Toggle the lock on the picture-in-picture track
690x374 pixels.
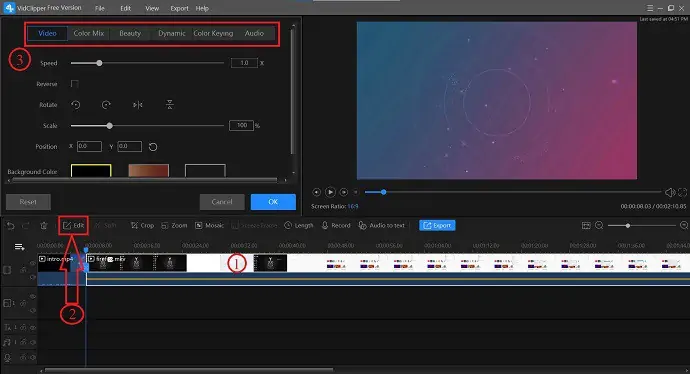[x=23, y=303]
